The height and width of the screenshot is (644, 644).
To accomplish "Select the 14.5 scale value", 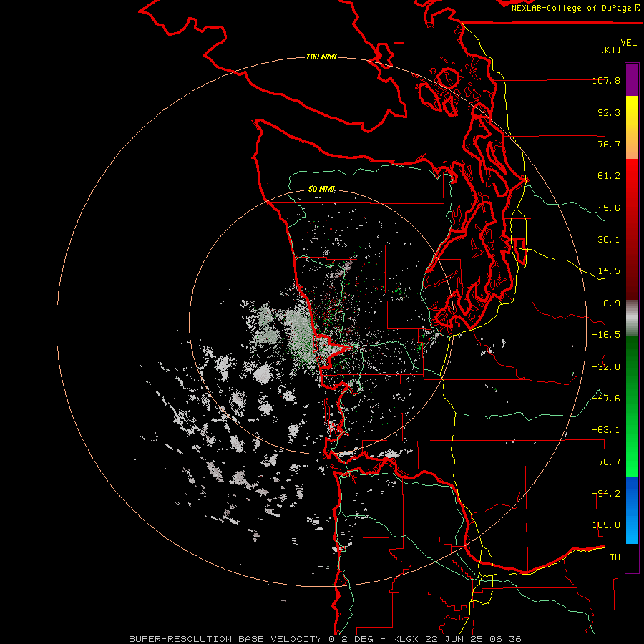I will (x=609, y=271).
